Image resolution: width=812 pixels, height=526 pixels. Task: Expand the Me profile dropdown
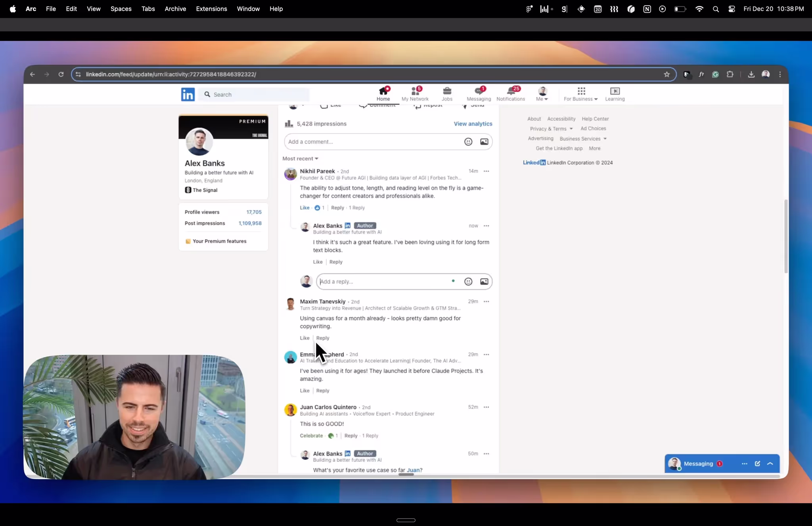click(x=542, y=94)
